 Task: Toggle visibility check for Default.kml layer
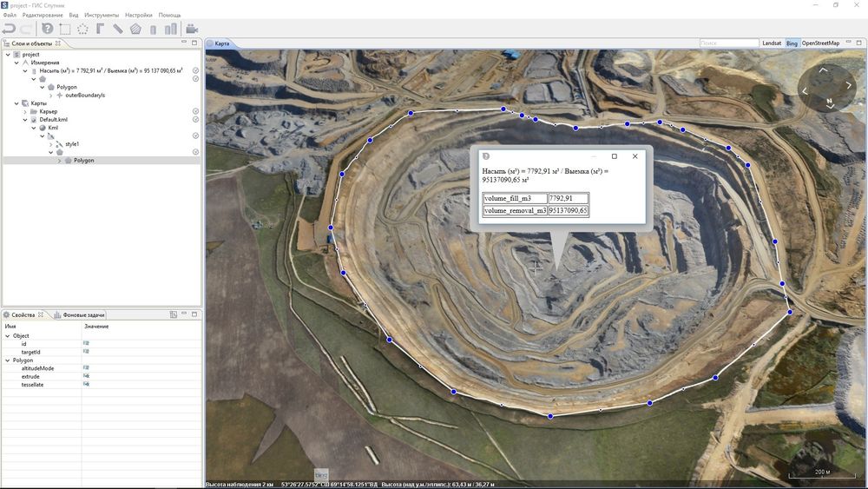point(195,119)
